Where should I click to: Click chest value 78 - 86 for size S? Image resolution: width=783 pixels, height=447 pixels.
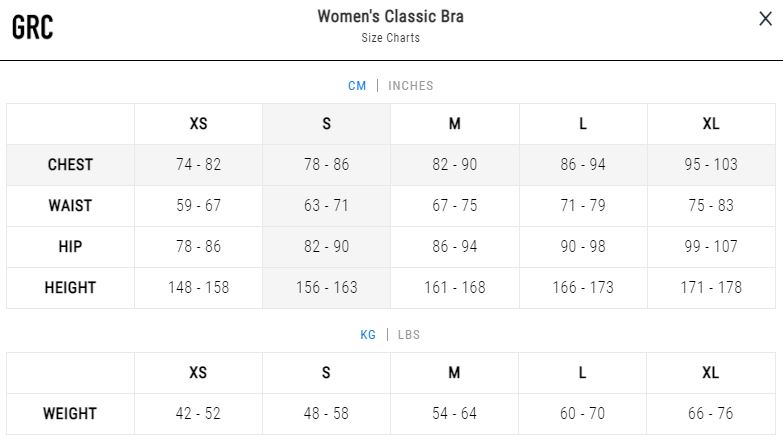(327, 165)
